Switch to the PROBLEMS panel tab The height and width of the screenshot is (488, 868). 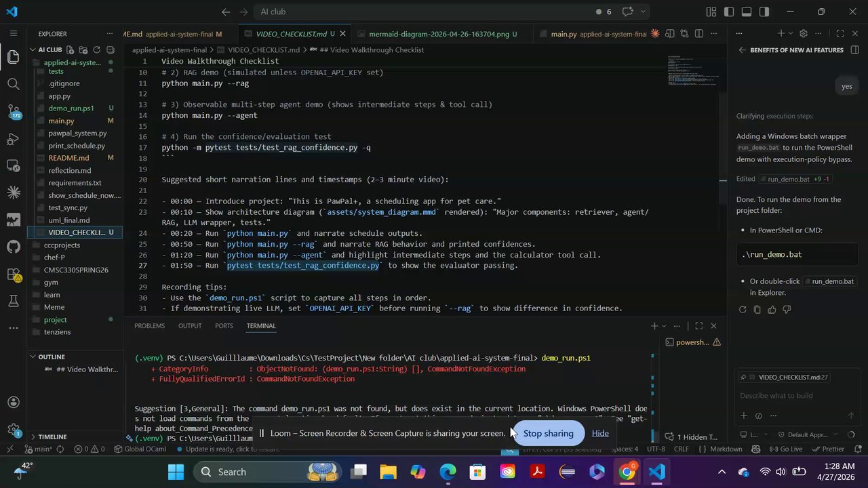(x=149, y=326)
